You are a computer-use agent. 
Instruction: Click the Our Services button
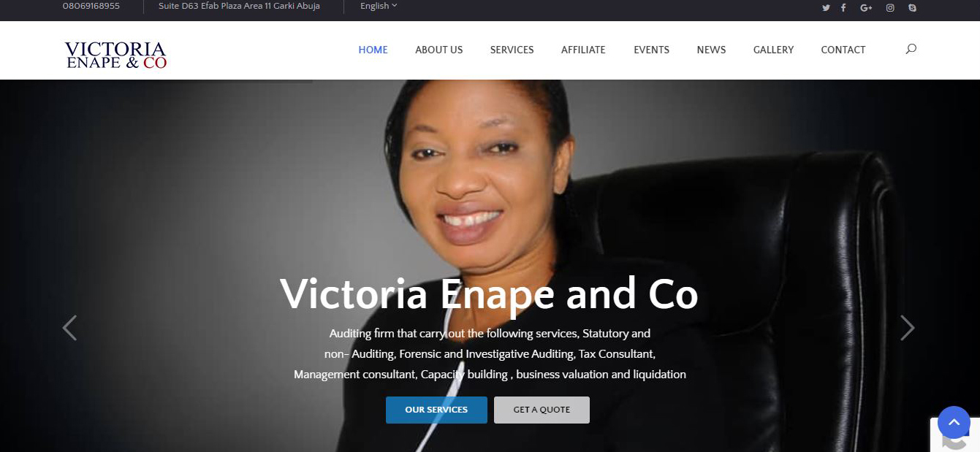pyautogui.click(x=436, y=410)
